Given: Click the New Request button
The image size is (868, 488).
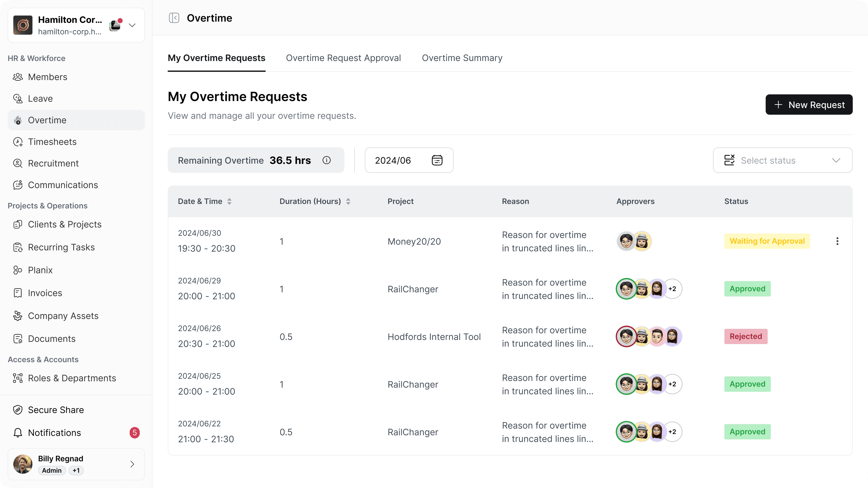Looking at the screenshot, I should [809, 104].
